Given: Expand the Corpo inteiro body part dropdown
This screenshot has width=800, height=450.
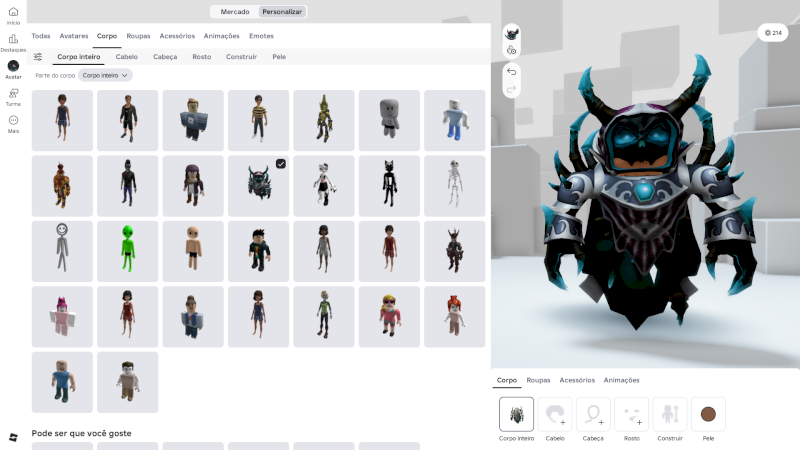Looking at the screenshot, I should pos(105,76).
